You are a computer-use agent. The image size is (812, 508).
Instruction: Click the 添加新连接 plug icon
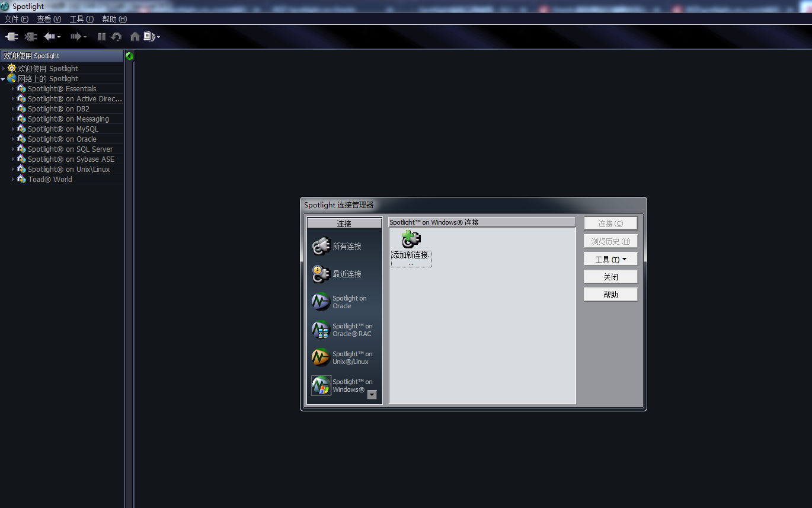[411, 239]
